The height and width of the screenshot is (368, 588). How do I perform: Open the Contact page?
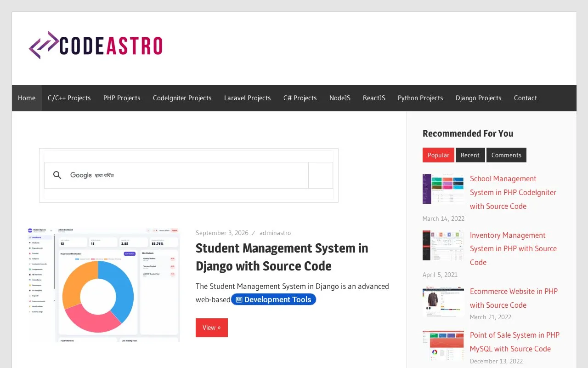526,98
